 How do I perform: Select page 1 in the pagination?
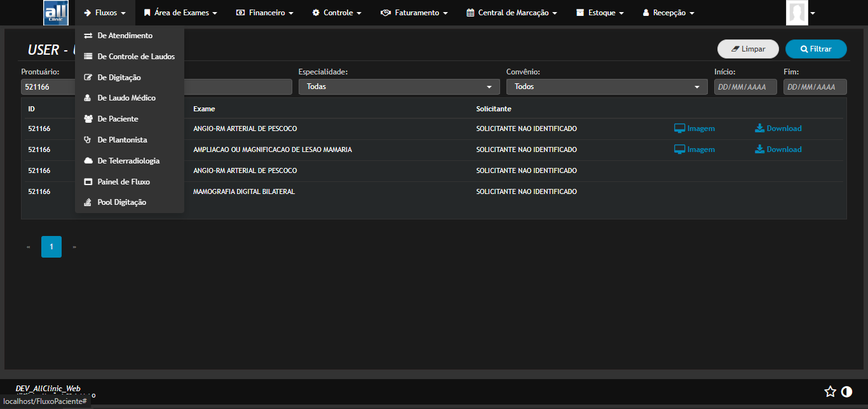click(x=51, y=247)
